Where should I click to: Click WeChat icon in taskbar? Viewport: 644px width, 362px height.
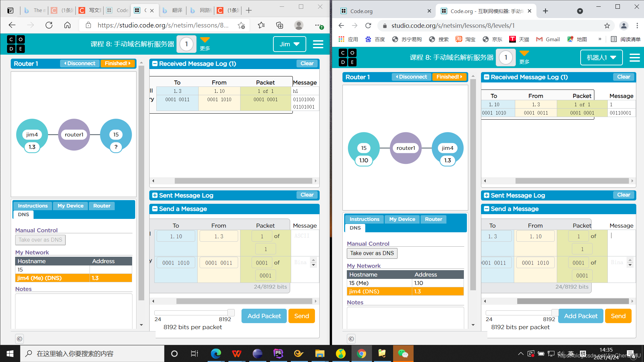pyautogui.click(x=403, y=354)
